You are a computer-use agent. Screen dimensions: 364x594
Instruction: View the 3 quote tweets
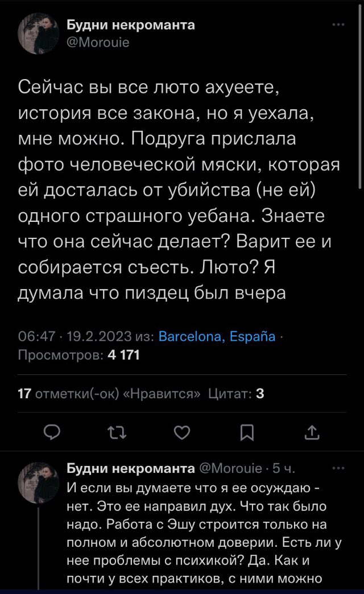tap(235, 394)
